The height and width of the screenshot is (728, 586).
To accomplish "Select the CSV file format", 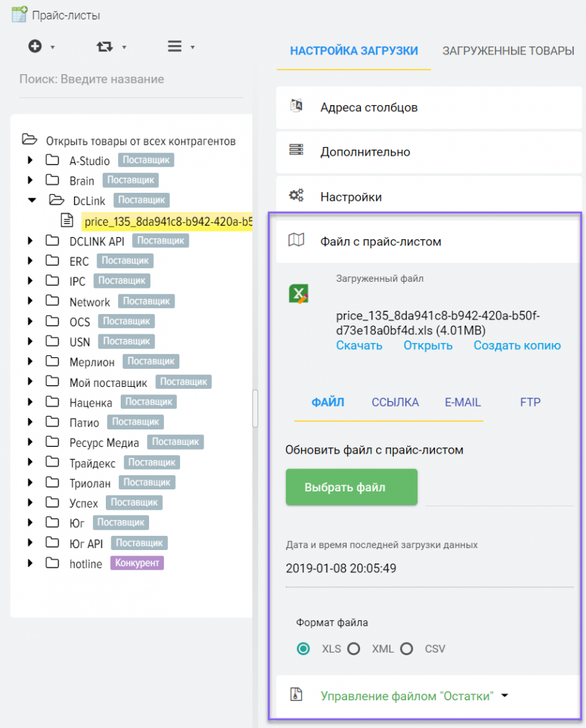I will point(406,648).
